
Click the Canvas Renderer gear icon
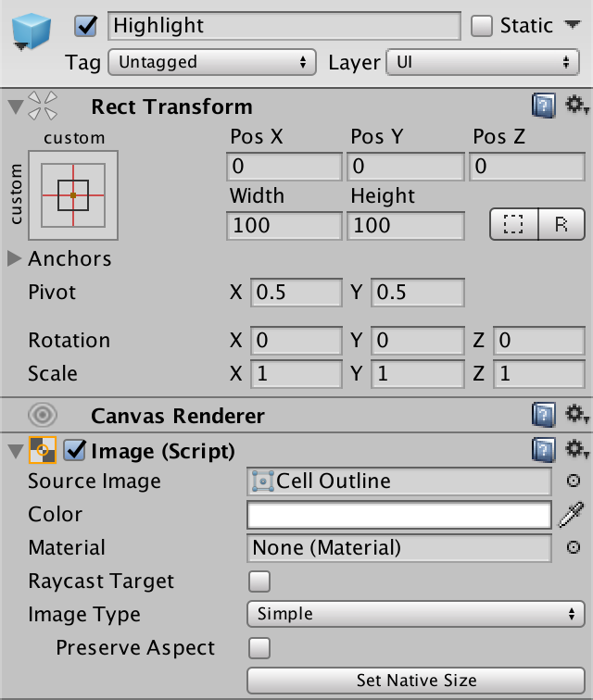(576, 415)
